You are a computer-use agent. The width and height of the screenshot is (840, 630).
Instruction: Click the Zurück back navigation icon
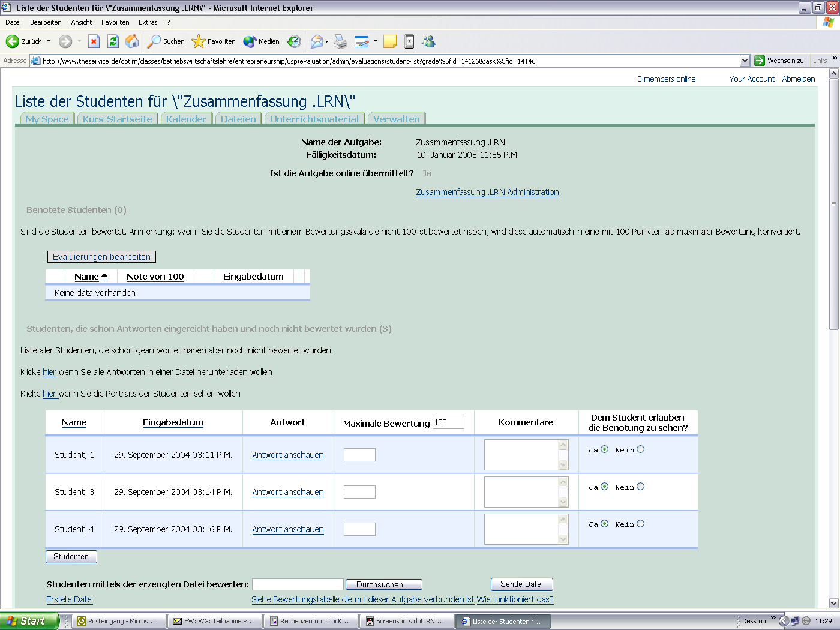pyautogui.click(x=13, y=41)
